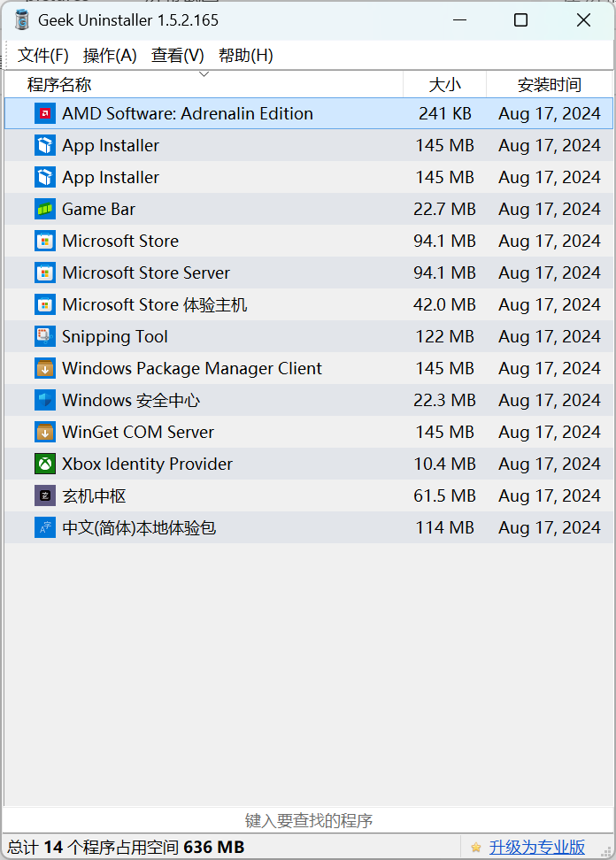Sort list by 安装时间 column header
616x860 pixels.
point(549,85)
